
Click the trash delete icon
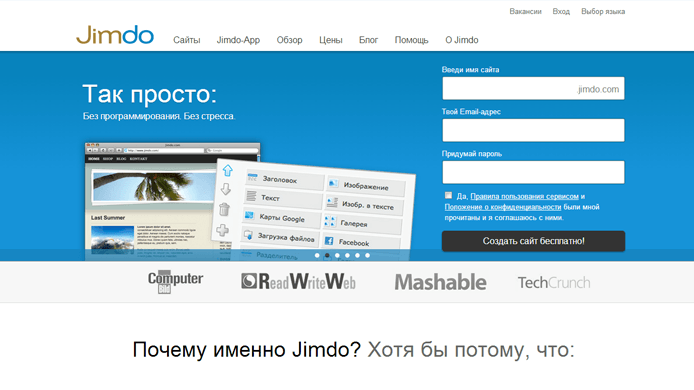(224, 209)
